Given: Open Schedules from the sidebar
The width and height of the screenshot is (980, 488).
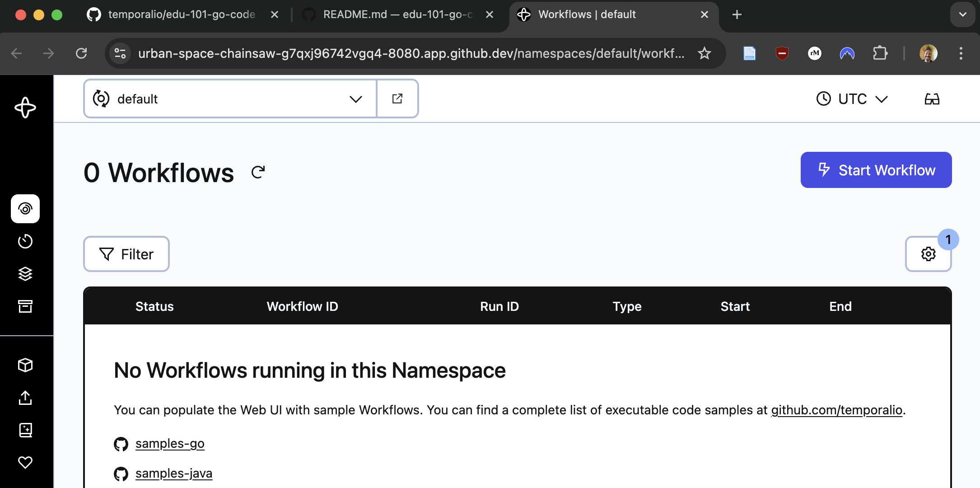Looking at the screenshot, I should [x=25, y=241].
